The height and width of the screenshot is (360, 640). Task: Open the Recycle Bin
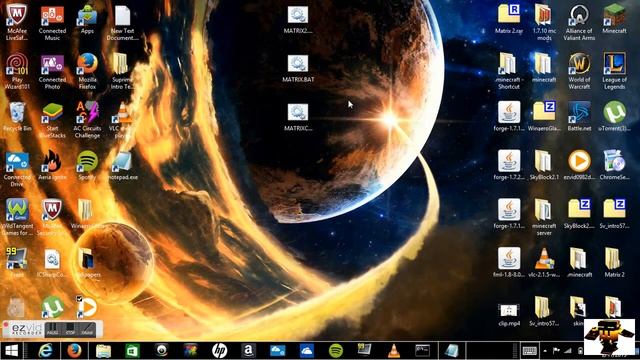(17, 116)
